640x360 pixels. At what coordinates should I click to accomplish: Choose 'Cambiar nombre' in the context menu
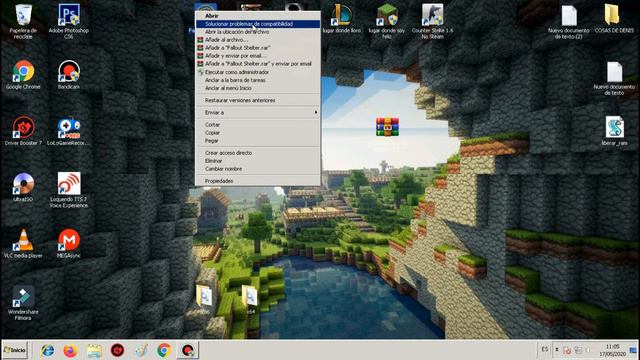258,169
